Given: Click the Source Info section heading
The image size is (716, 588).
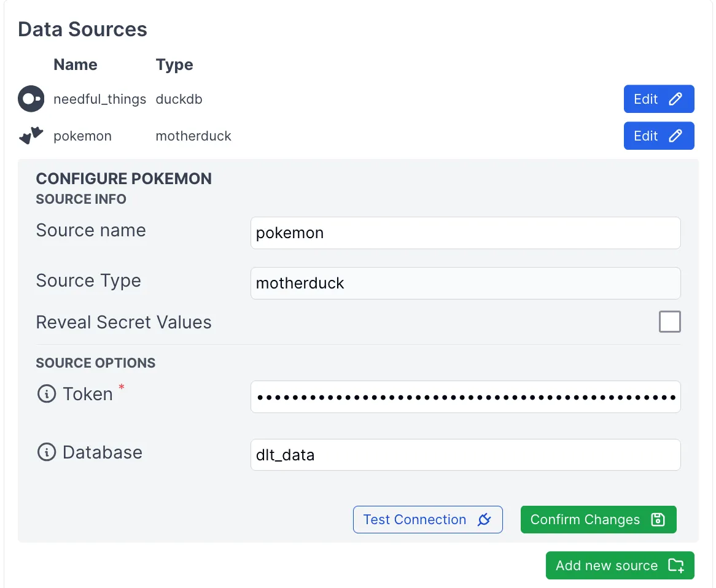Looking at the screenshot, I should tap(81, 199).
